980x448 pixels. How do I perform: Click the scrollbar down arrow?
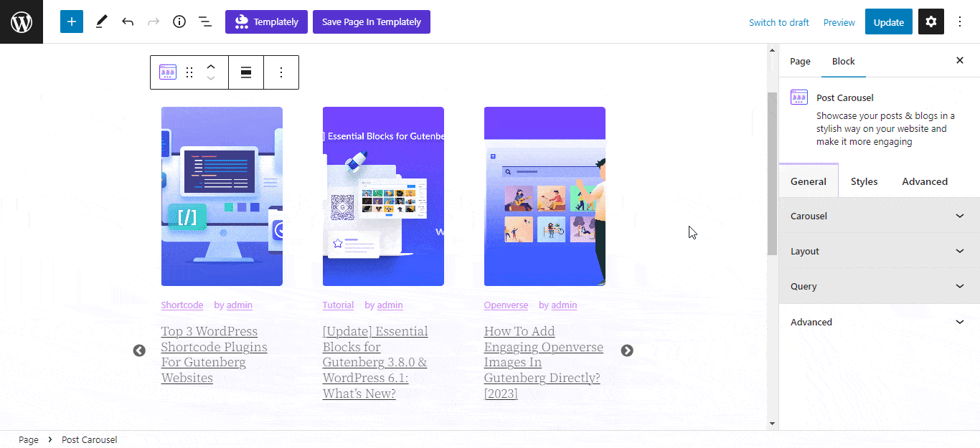(x=773, y=424)
